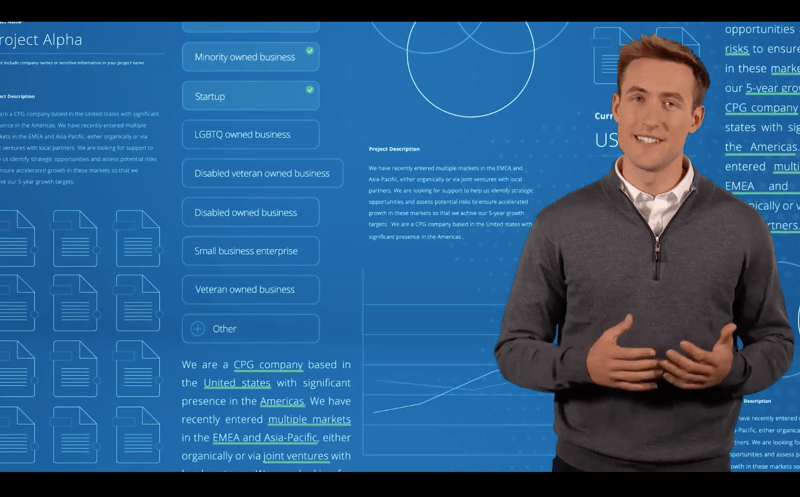Screen dimensions: 800x497
Task: Click the underlined Americas link in the lower-left paragraph
Action: [282, 402]
